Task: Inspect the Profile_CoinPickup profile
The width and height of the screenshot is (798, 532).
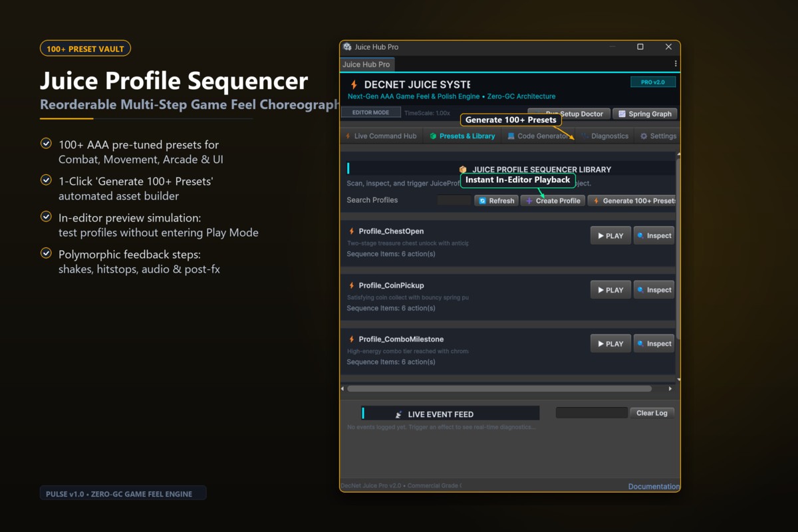Action: 654,290
